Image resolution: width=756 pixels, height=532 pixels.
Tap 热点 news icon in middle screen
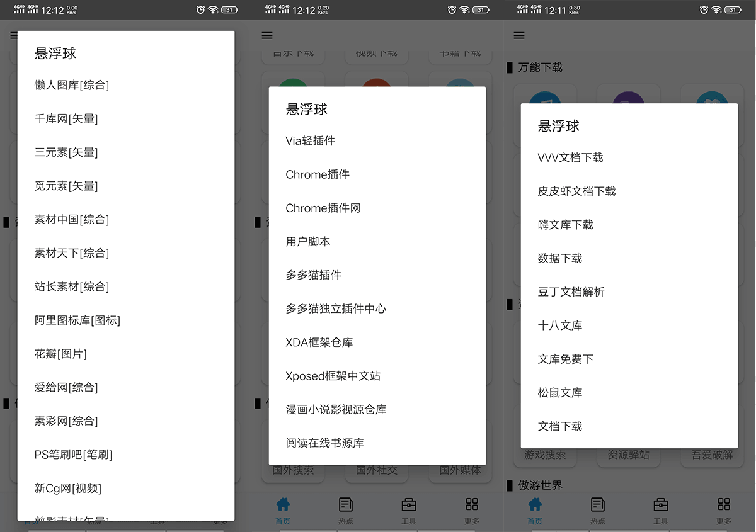click(346, 504)
